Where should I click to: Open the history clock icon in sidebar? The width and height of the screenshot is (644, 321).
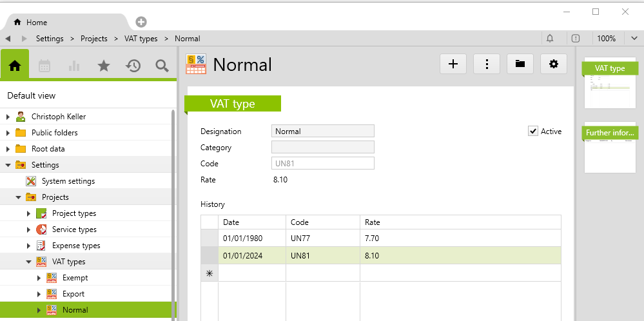coord(133,65)
